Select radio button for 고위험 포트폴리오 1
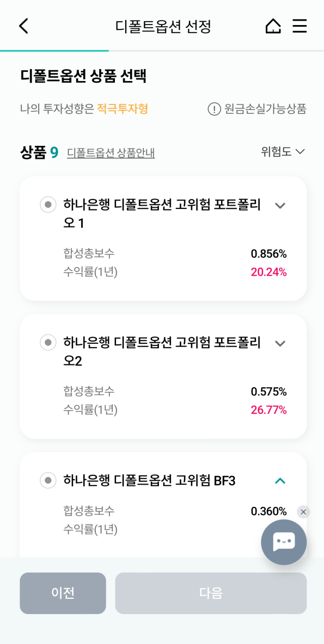The image size is (324, 644). click(x=48, y=205)
